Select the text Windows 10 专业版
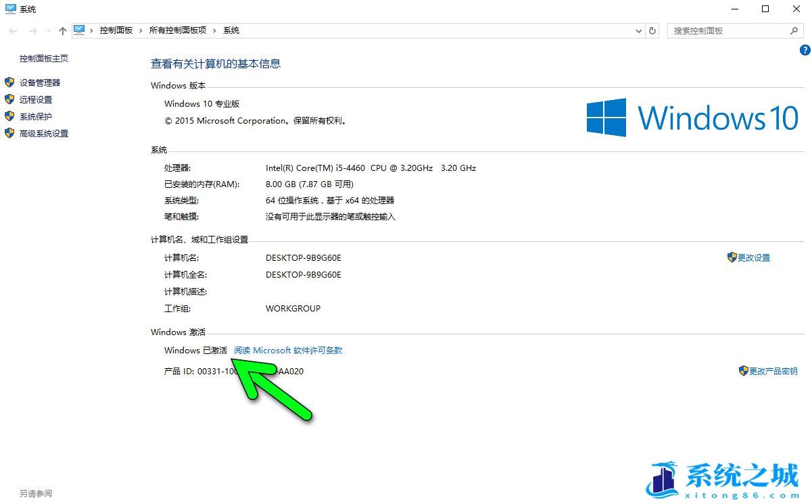Viewport: 812px width, 504px height. [202, 104]
